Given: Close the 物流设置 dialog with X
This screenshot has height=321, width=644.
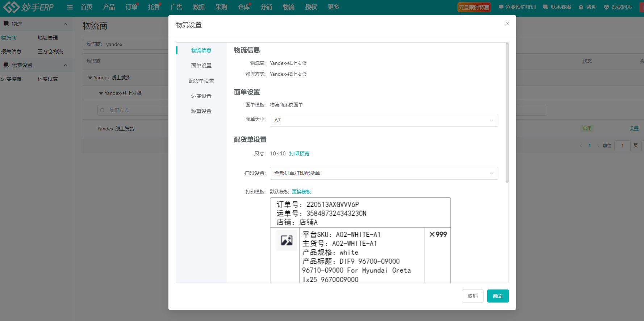Looking at the screenshot, I should (507, 23).
